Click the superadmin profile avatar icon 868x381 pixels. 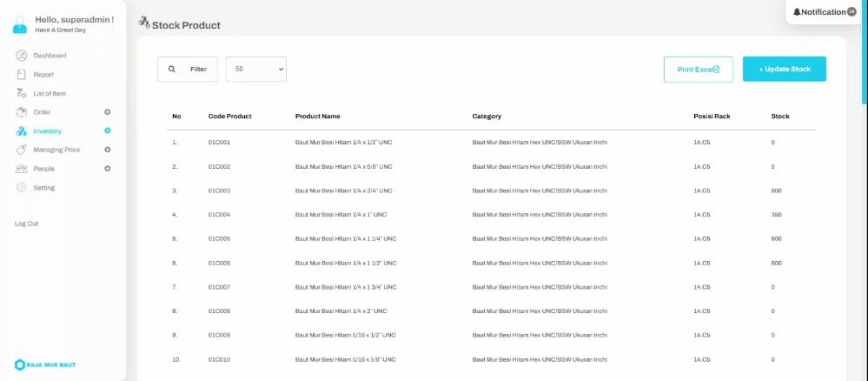click(20, 24)
